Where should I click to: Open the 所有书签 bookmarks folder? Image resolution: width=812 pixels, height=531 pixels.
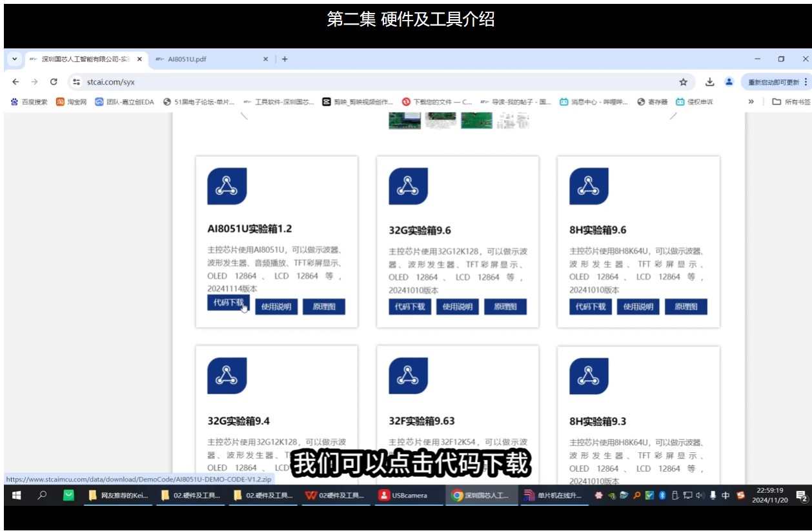pyautogui.click(x=788, y=101)
